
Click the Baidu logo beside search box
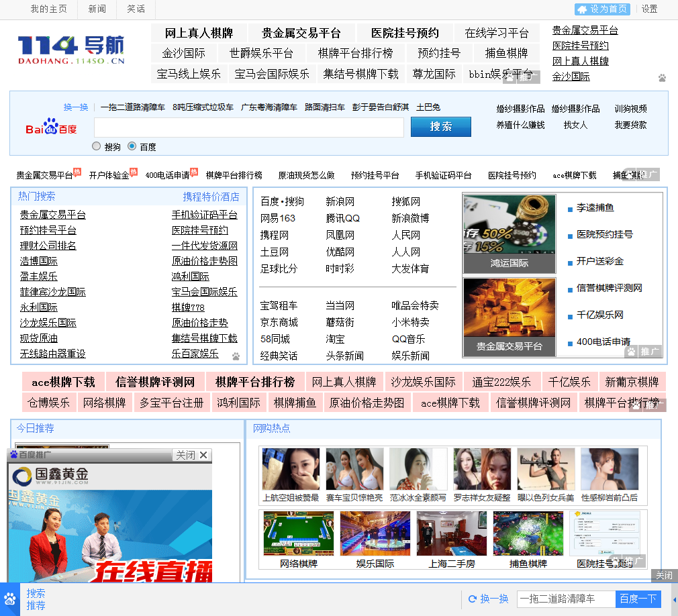coord(51,126)
